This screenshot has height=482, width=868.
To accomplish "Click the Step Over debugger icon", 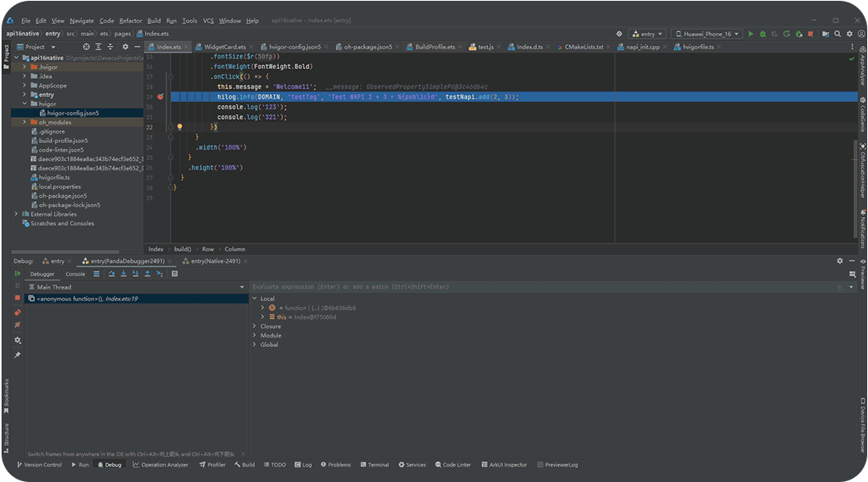I will tap(112, 274).
